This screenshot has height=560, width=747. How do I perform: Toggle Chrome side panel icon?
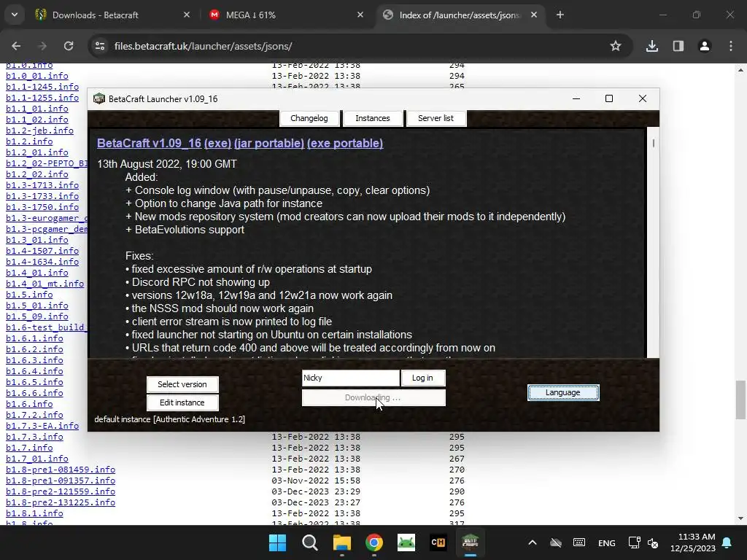coord(678,46)
